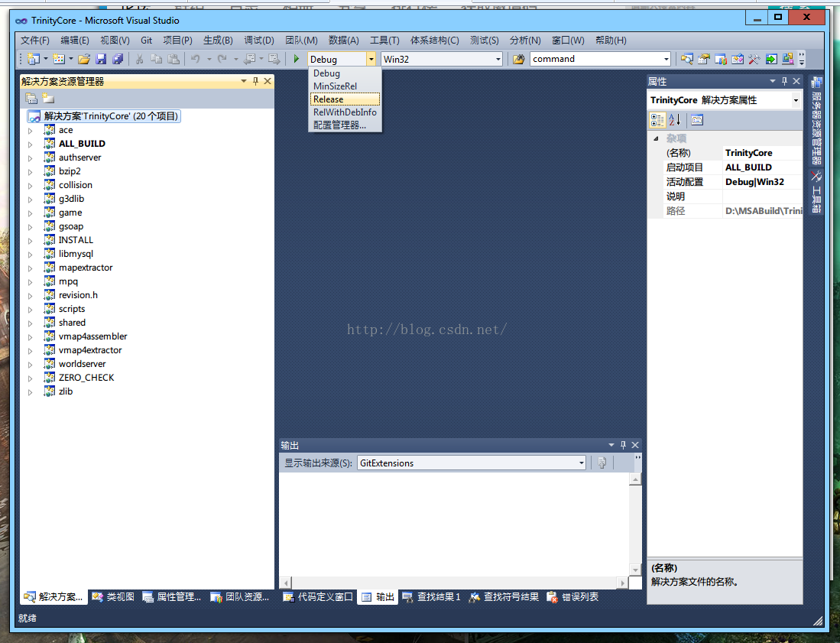Click the Undo arrow toolbar icon
This screenshot has width=840, height=643.
click(196, 59)
